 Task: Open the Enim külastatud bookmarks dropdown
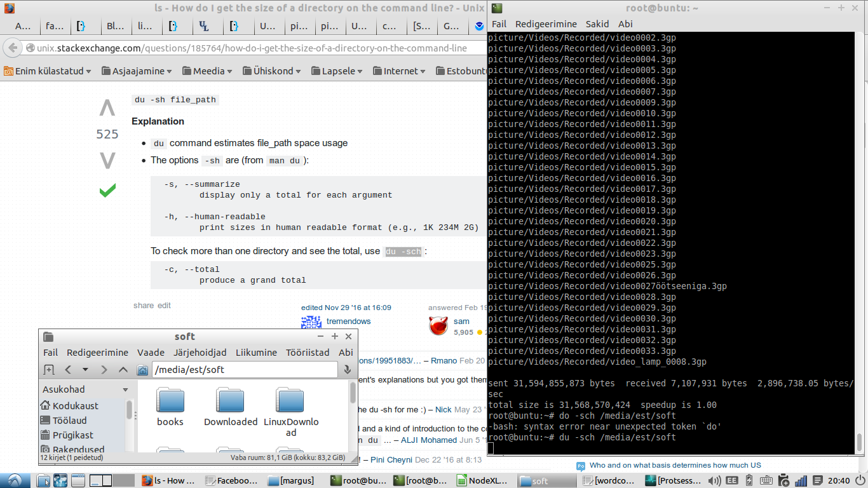pos(48,71)
